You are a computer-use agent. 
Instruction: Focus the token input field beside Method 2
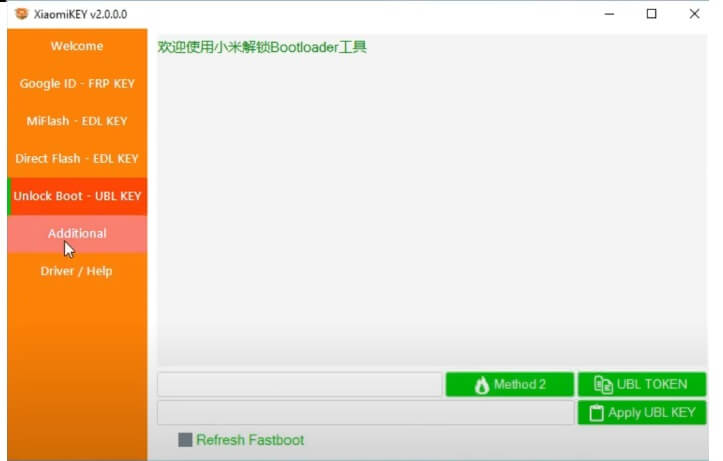(300, 384)
